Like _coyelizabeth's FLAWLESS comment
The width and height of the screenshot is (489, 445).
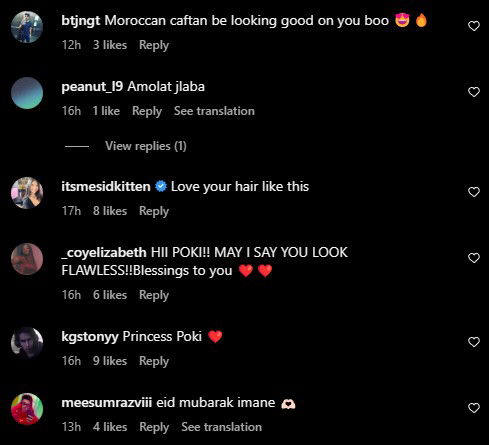474,258
